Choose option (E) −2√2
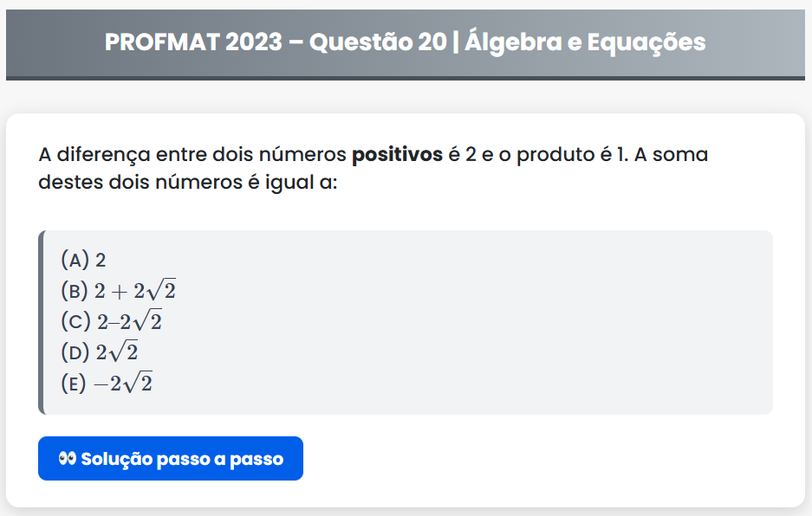The image size is (812, 516). click(x=107, y=384)
